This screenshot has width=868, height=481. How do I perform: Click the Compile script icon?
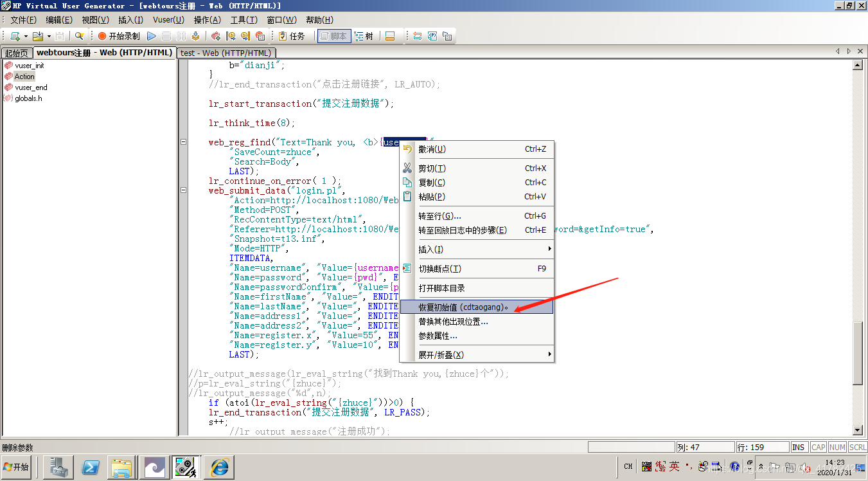pyautogui.click(x=195, y=36)
